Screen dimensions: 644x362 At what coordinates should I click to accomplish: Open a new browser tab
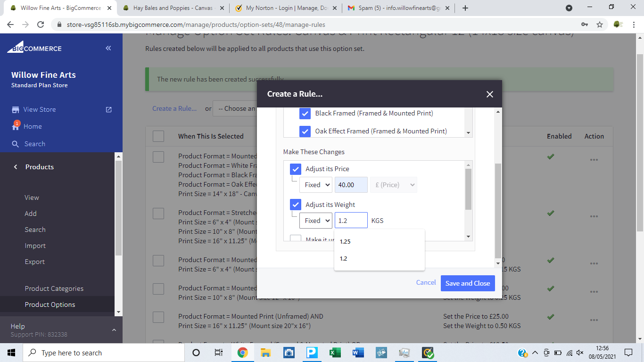pos(465,8)
